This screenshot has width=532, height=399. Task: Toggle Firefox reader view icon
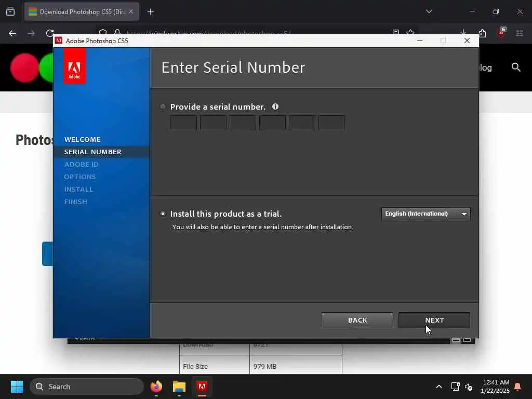[395, 32]
